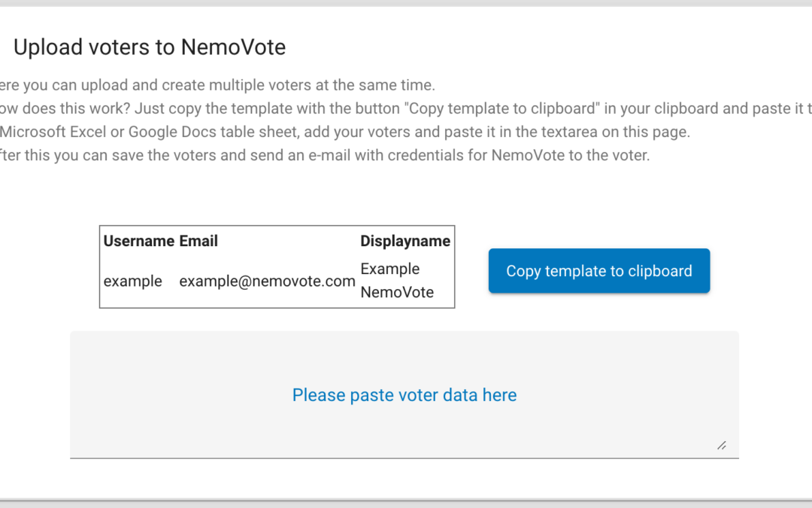Screen dimensions: 812x508
Task: Click the 'Upload voters to NemoVote' heading
Action: click(x=150, y=47)
